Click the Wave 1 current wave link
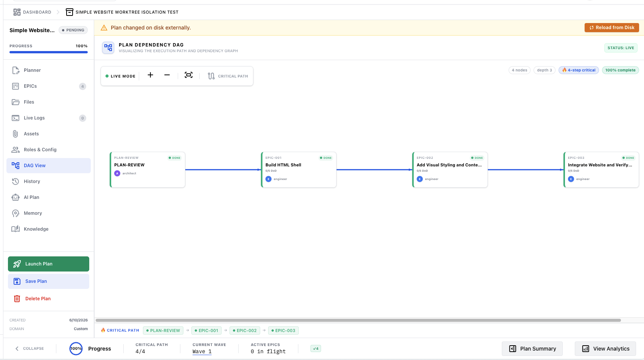The image size is (644, 360). 202,352
